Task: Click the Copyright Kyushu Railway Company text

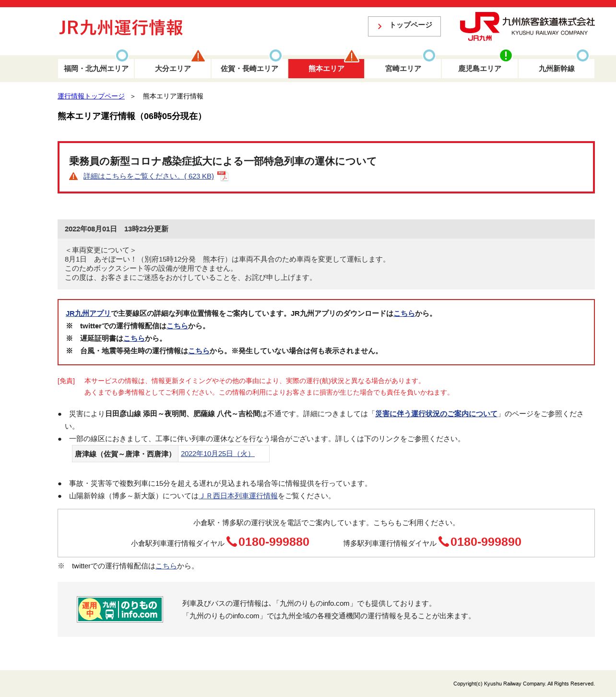Action: click(524, 684)
